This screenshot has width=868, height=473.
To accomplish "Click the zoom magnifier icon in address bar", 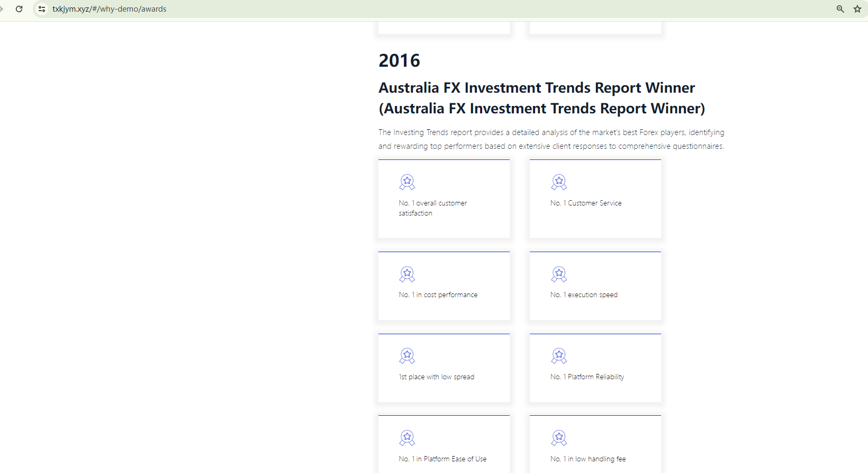I will click(840, 9).
